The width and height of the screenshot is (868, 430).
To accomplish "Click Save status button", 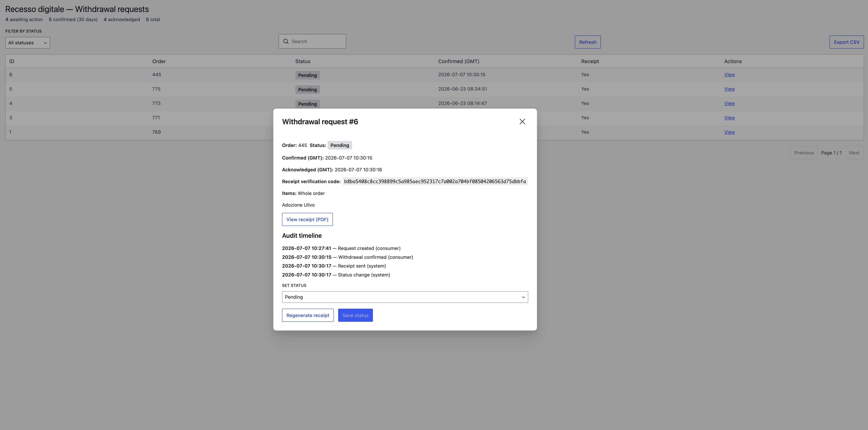I will (355, 315).
